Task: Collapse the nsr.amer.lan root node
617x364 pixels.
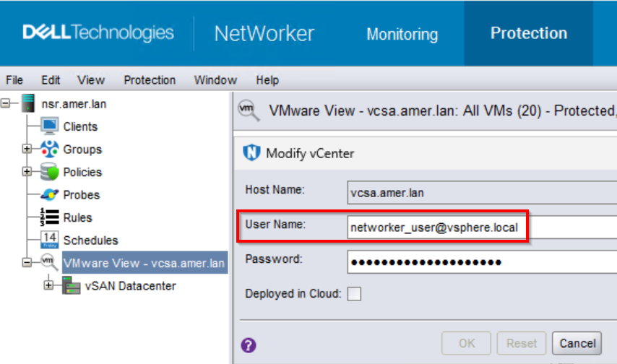Action: [5, 103]
